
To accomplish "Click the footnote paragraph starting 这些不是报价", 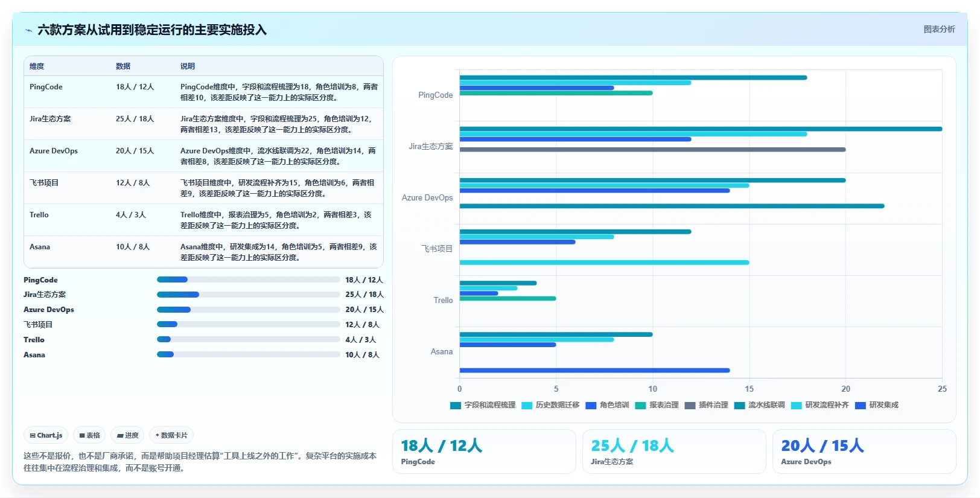I will tap(200, 462).
